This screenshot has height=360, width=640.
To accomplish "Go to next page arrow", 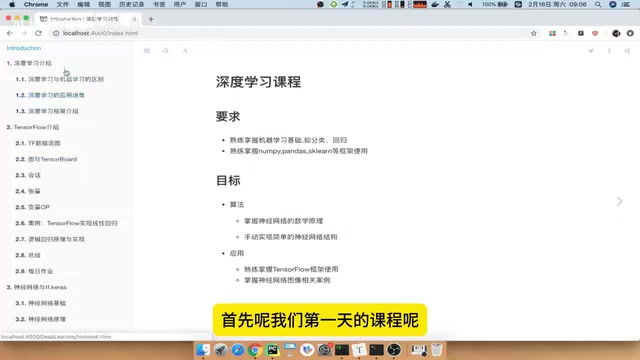I will [620, 201].
